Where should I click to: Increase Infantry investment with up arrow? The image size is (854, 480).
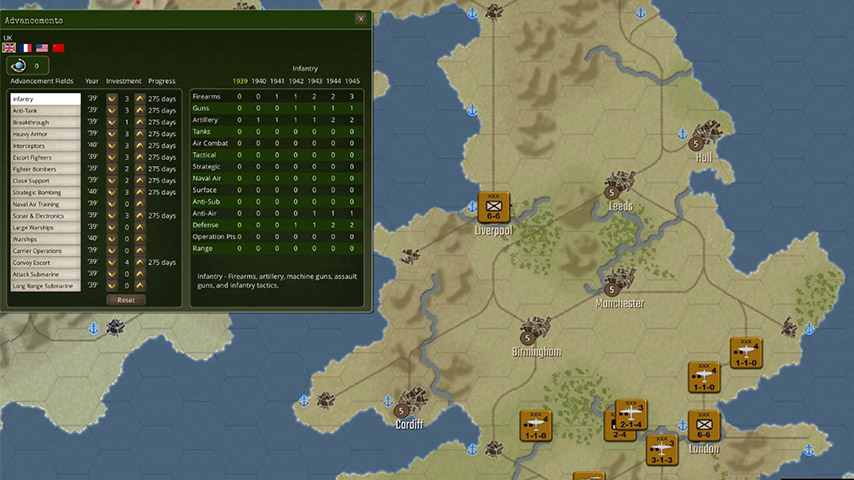pos(140,99)
